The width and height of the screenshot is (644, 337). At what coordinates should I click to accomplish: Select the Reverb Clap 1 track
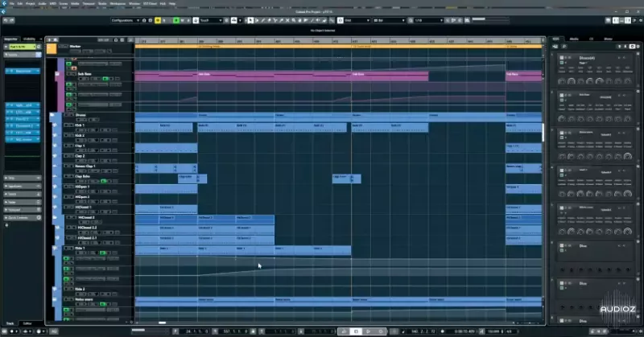(85, 166)
